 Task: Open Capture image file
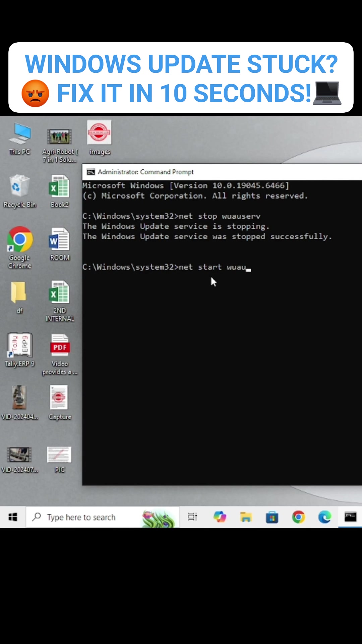(x=60, y=402)
